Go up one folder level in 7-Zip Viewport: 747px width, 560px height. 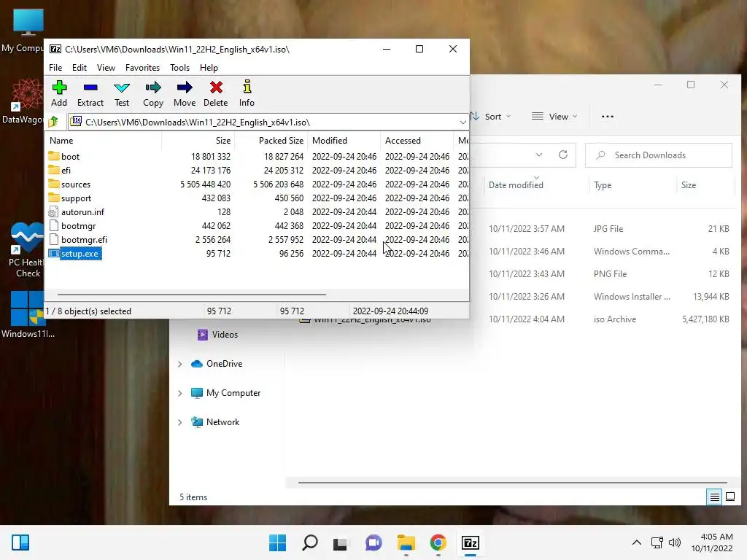tap(53, 122)
